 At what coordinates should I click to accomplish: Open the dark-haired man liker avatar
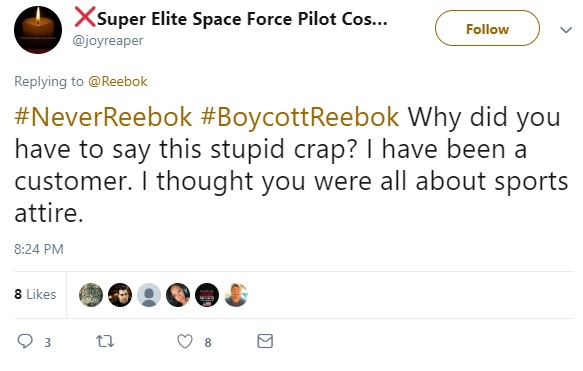click(120, 295)
